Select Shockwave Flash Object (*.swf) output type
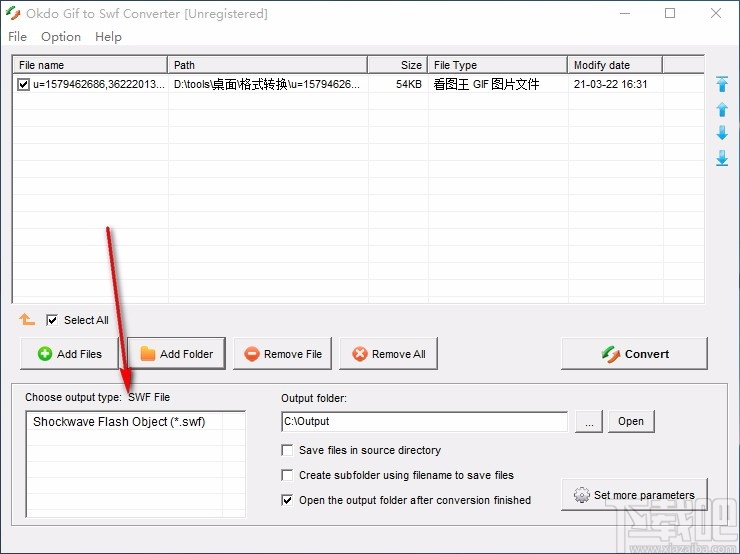This screenshot has height=554, width=740. (119, 421)
